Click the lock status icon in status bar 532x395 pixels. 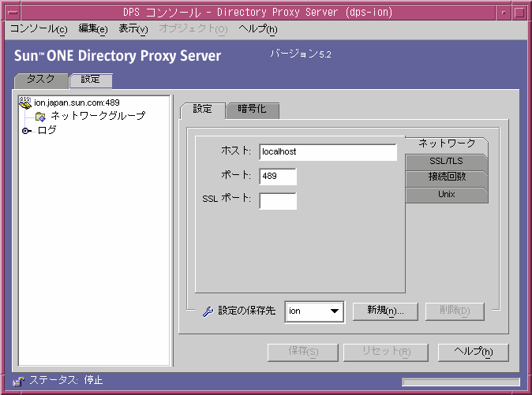[x=19, y=382]
